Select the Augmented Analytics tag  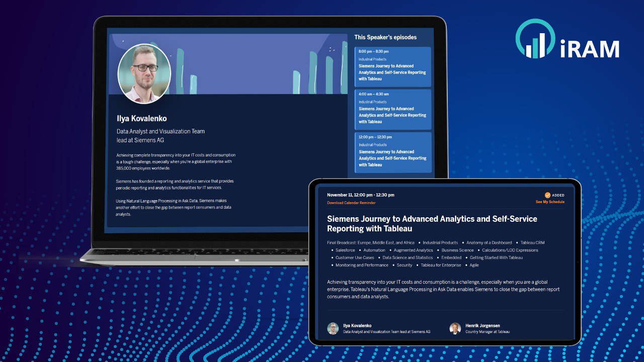tap(413, 250)
